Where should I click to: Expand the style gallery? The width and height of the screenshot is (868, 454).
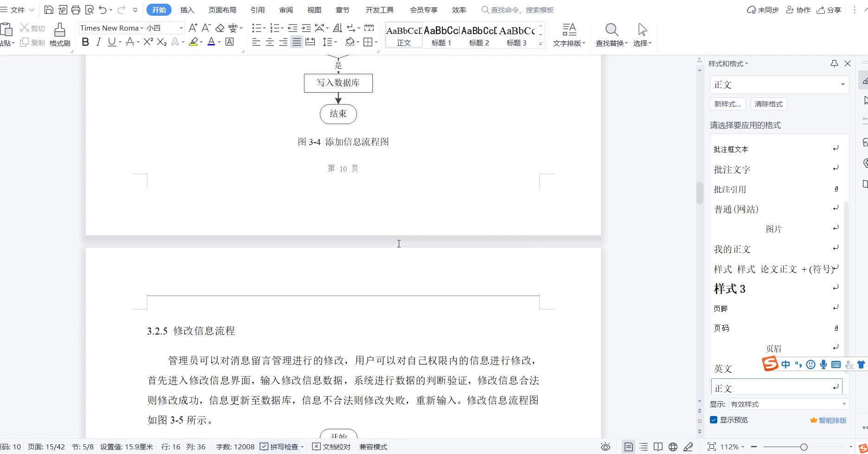coord(540,44)
